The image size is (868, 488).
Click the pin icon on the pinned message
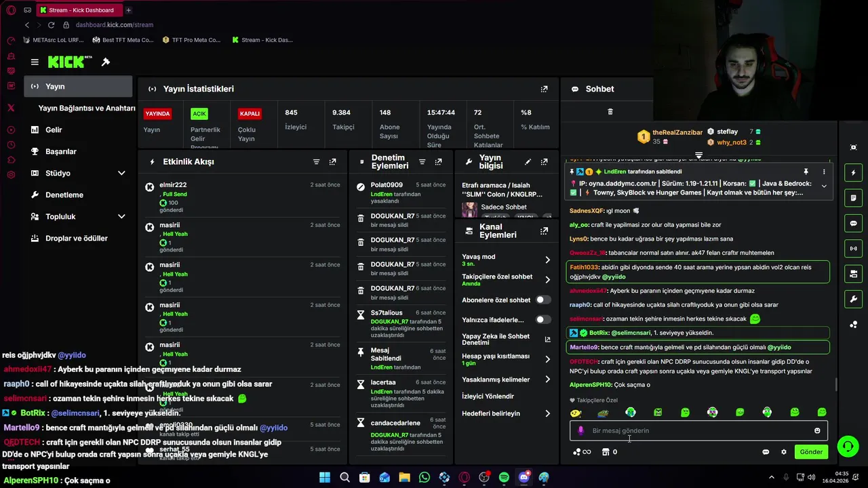click(x=806, y=172)
